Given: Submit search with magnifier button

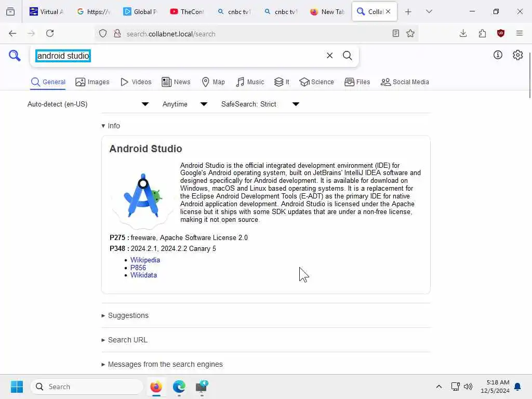Looking at the screenshot, I should (x=347, y=55).
